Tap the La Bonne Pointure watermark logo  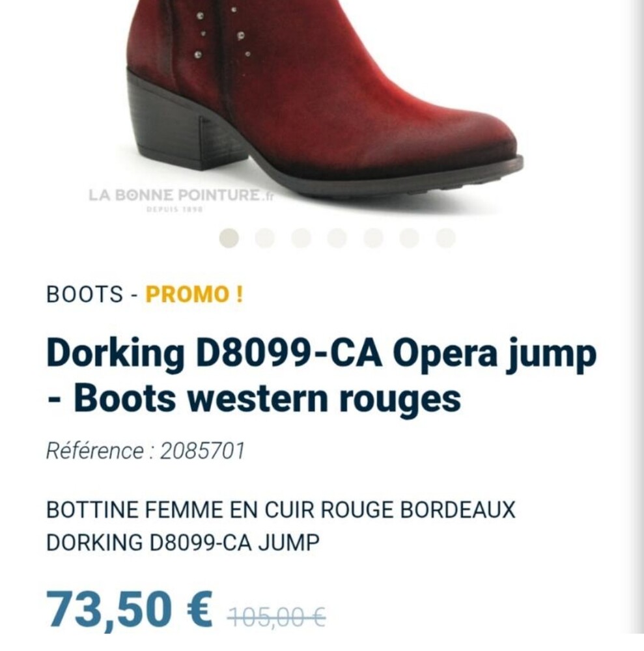(182, 199)
